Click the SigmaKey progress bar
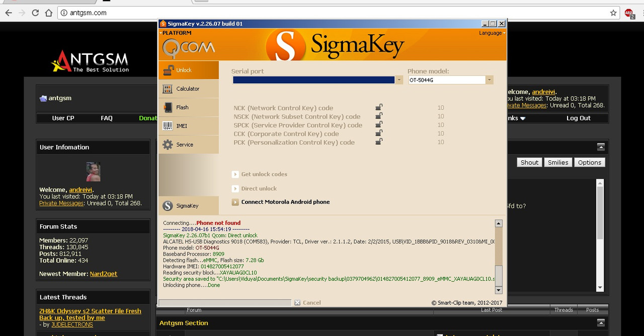644x336 pixels. coord(225,302)
